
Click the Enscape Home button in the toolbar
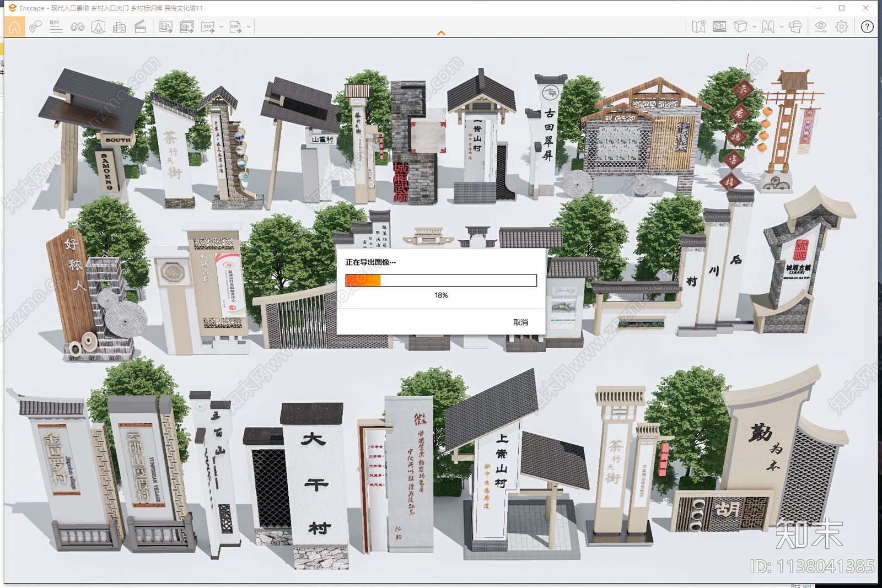tap(14, 26)
